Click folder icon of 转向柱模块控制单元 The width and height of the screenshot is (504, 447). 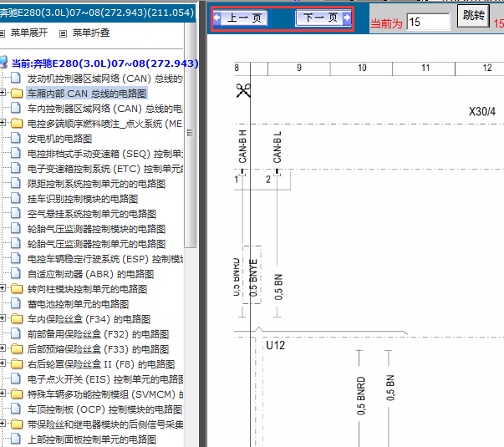tap(17, 288)
